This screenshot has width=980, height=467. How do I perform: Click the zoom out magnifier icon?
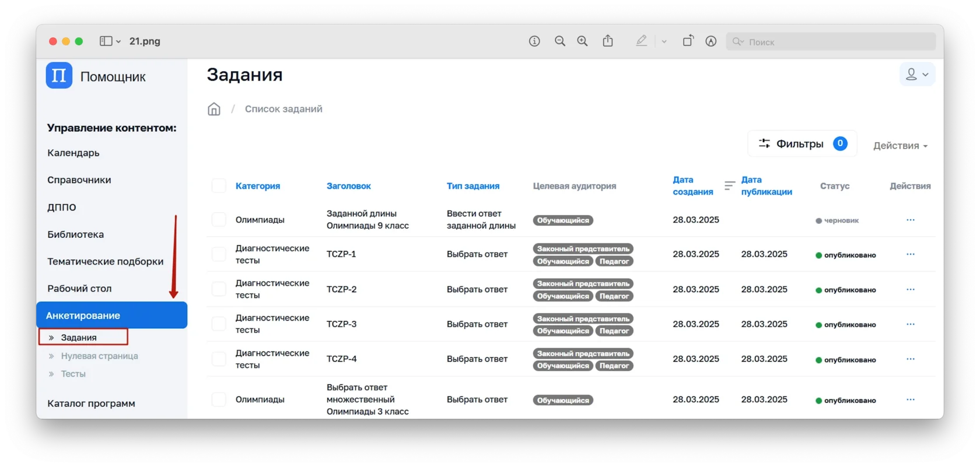tap(560, 41)
